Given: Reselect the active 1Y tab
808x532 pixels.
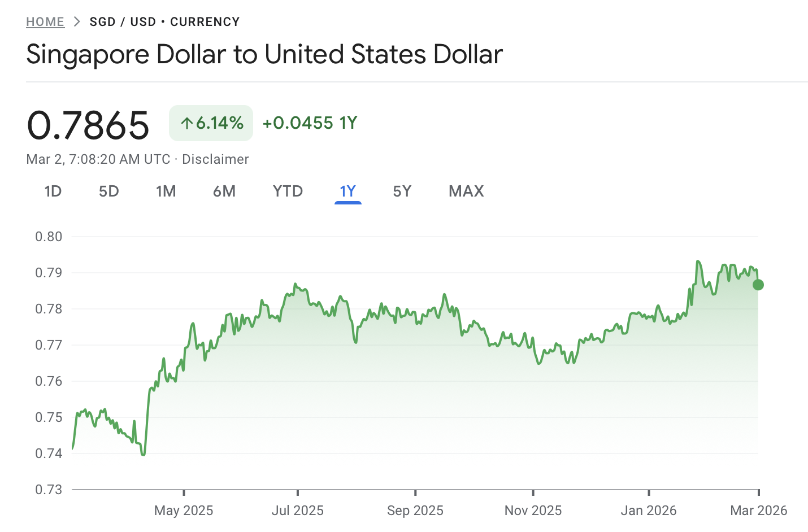Looking at the screenshot, I should pos(347,191).
